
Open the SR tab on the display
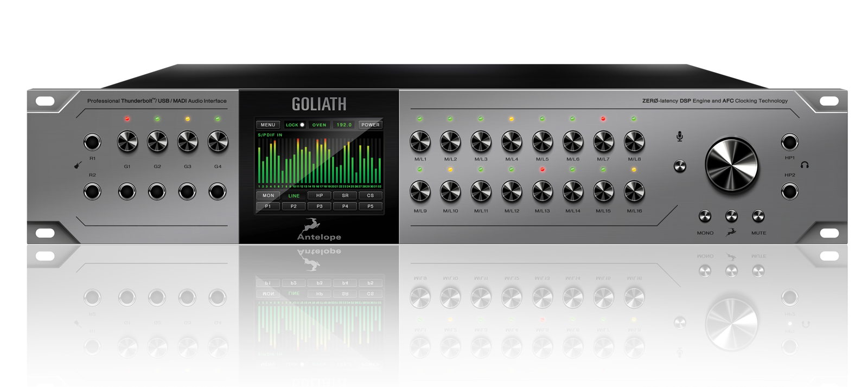(x=345, y=196)
